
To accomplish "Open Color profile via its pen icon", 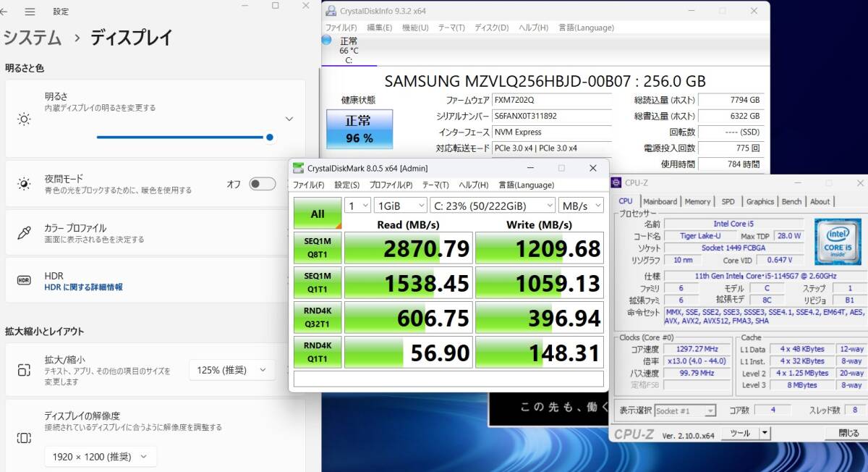I will coord(25,233).
